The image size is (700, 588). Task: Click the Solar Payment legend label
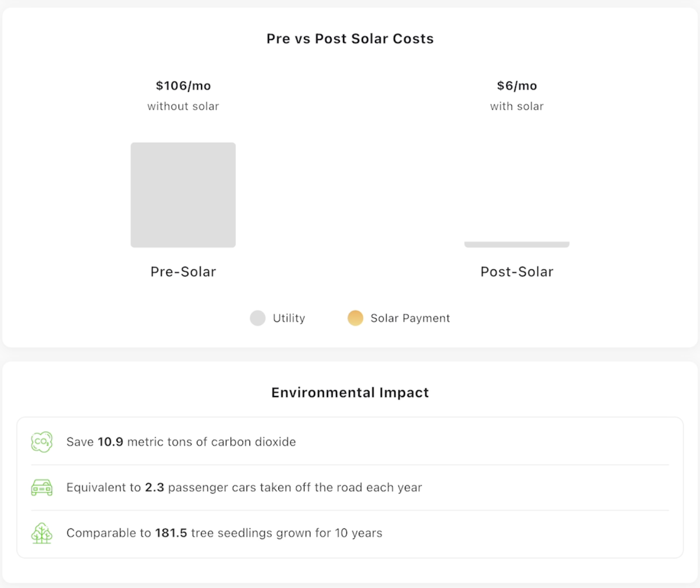pyautogui.click(x=410, y=318)
